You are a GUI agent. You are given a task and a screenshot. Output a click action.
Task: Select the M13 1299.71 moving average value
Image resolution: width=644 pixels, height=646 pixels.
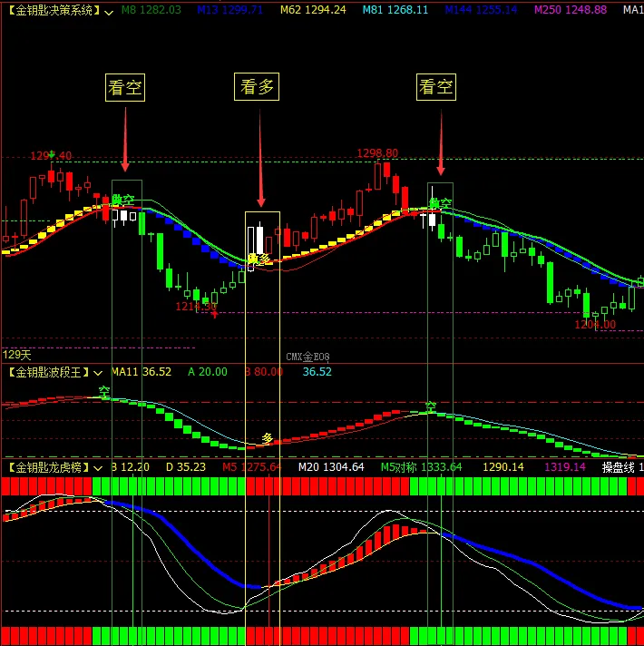[229, 10]
